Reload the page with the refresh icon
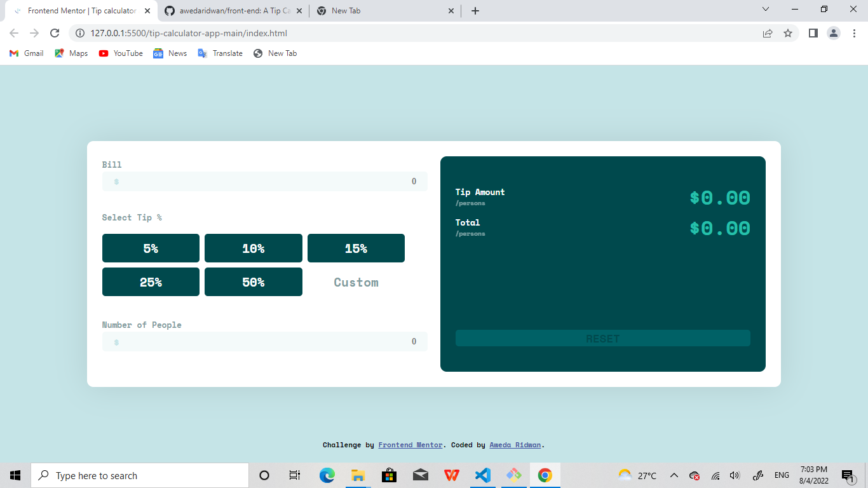The width and height of the screenshot is (868, 488). 55,33
